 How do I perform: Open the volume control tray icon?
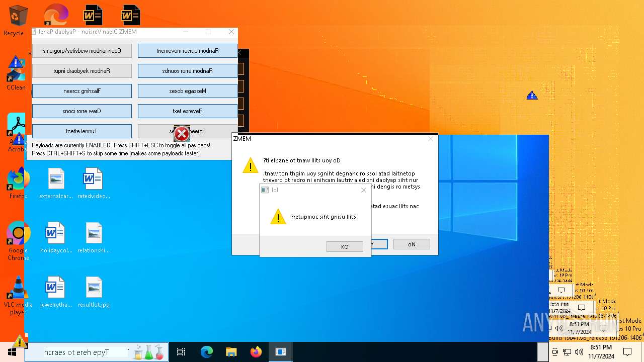[579, 352]
